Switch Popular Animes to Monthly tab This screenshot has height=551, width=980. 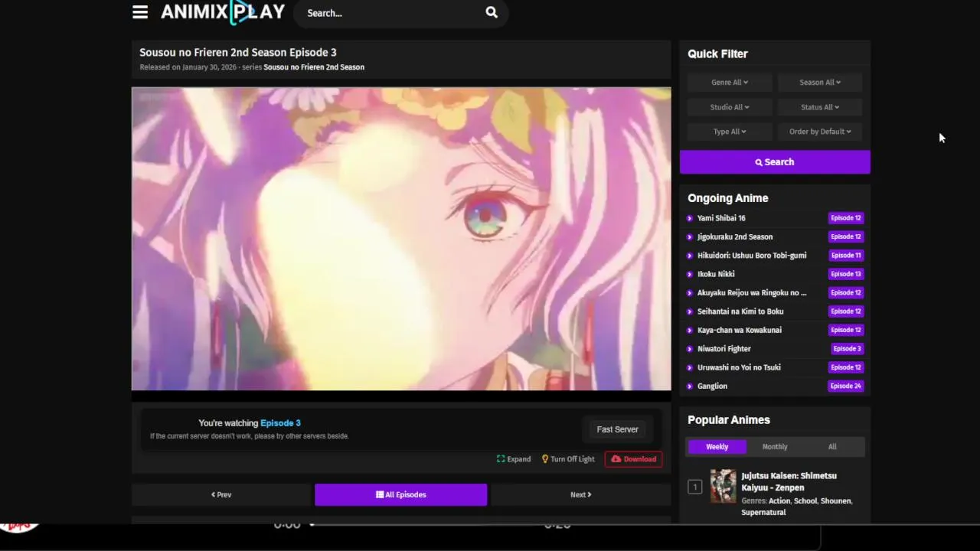click(x=775, y=447)
